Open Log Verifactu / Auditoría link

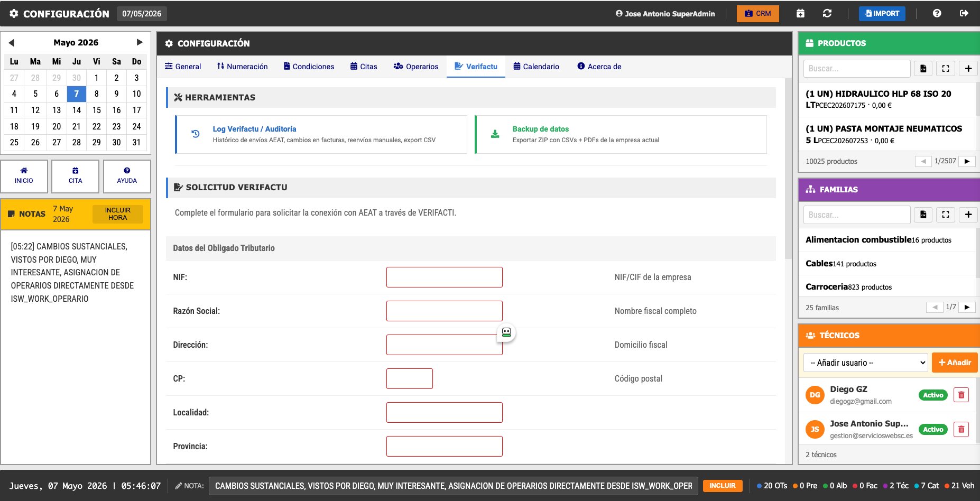coord(254,129)
